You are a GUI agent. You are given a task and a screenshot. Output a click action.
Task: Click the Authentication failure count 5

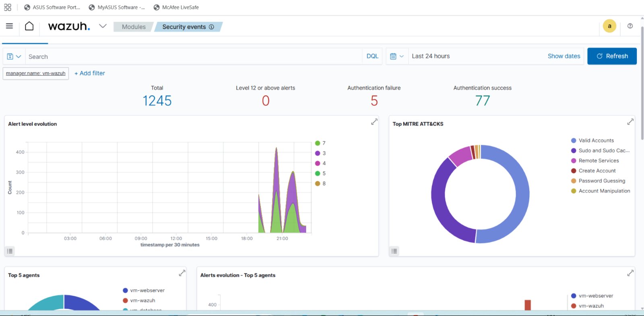click(x=374, y=101)
